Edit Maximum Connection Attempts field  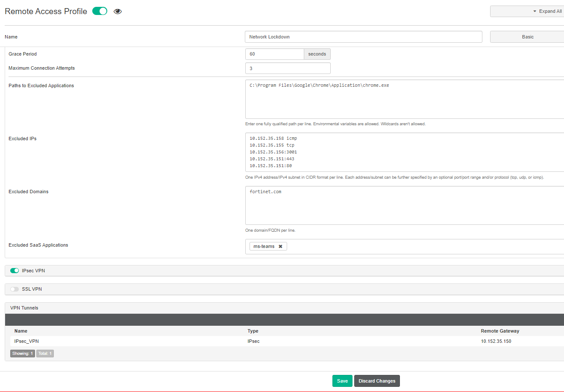[288, 68]
